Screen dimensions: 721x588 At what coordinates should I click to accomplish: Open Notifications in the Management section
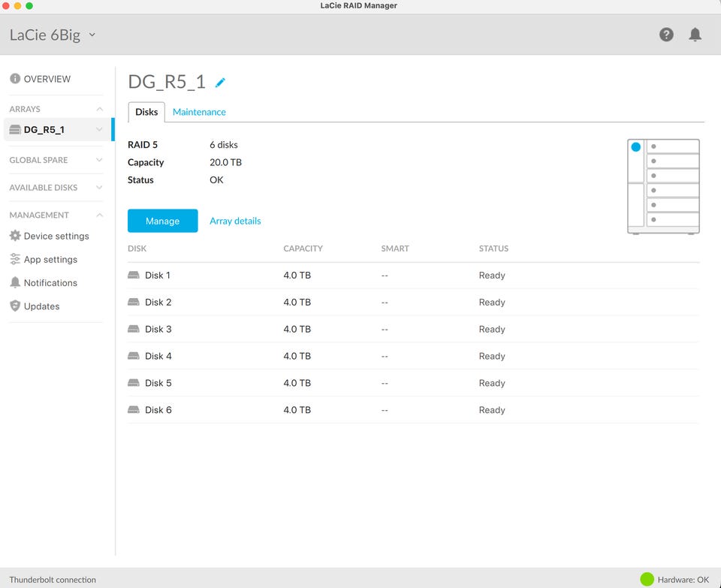click(50, 283)
